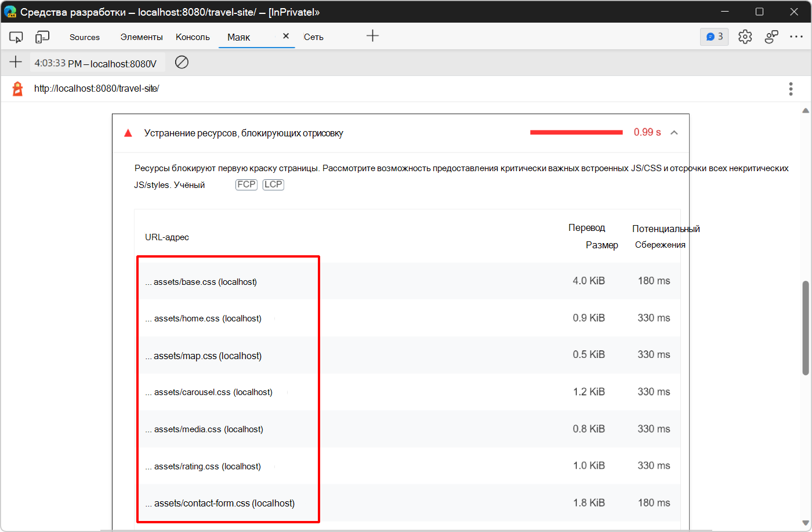The image size is (812, 532).
Task: Click the Учёный learn-more link
Action: pos(189,185)
